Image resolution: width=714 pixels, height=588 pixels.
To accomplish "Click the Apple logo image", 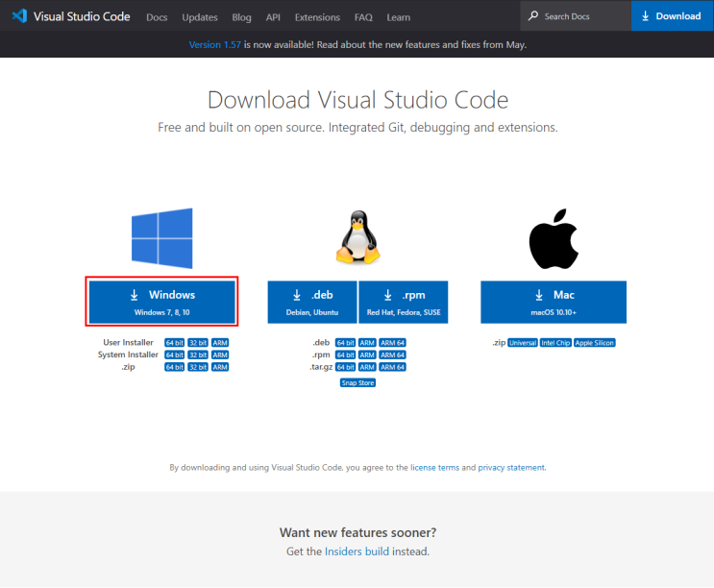I will (554, 239).
